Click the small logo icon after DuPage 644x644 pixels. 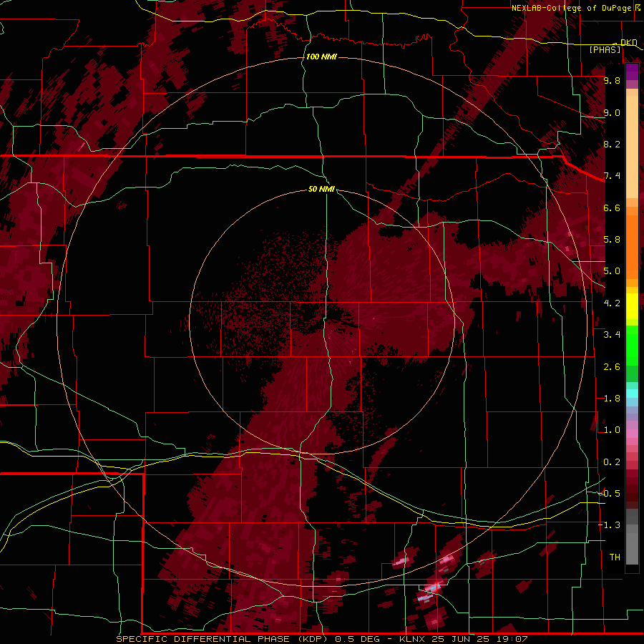tap(637, 7)
